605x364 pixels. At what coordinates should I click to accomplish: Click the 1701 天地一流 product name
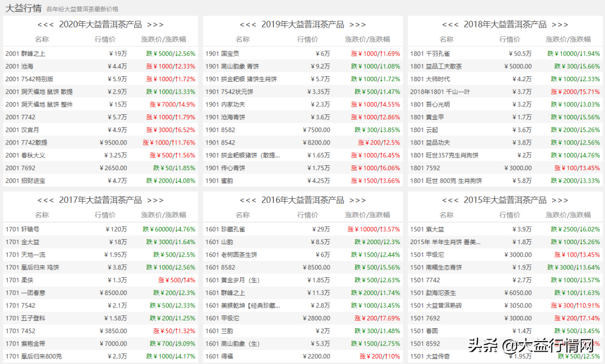[25, 254]
